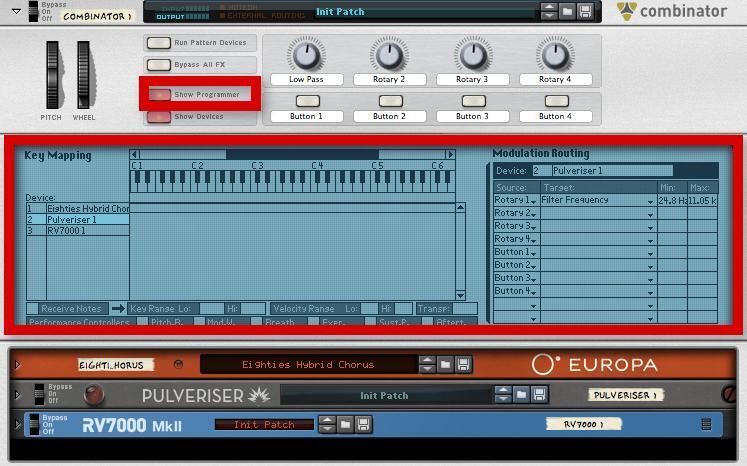Click keyboard range scroll-right arrow
This screenshot has height=466, width=747.
pyautogui.click(x=450, y=154)
